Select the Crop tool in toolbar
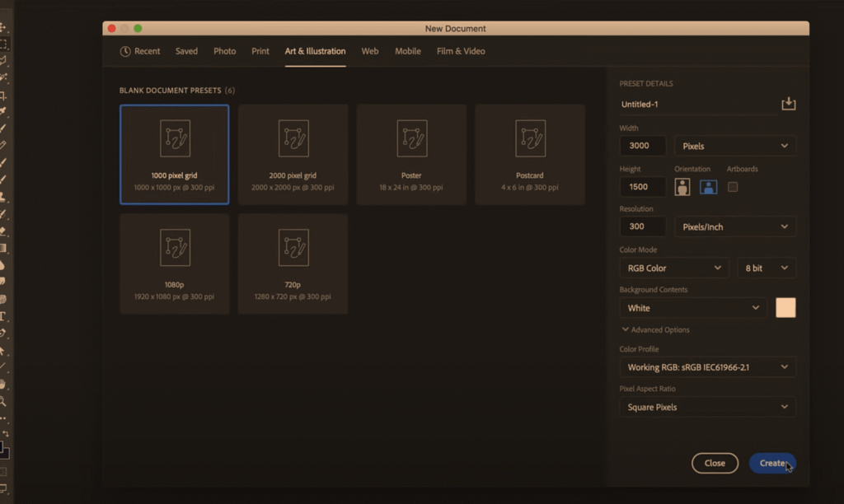Screen dimensions: 844x504 pos(3,95)
